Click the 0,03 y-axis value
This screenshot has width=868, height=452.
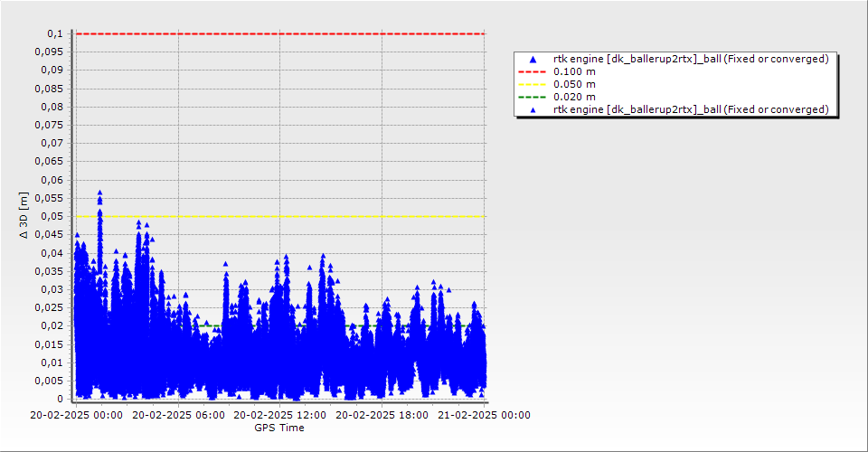tap(52, 289)
